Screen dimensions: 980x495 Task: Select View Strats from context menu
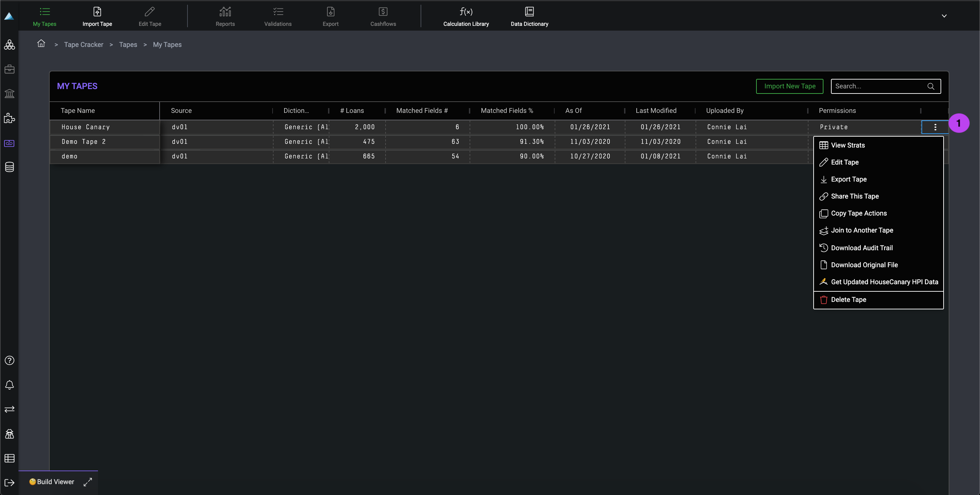point(848,145)
